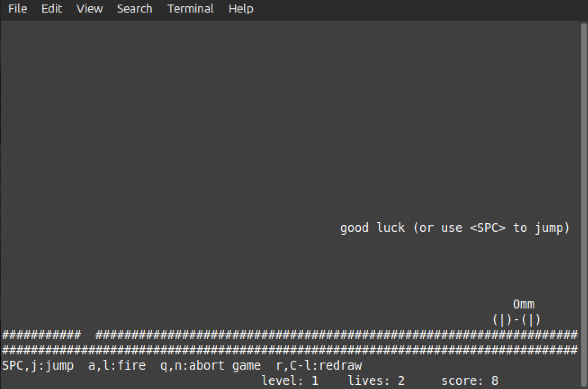Image resolution: width=588 pixels, height=389 pixels.
Task: Open the Edit menu
Action: point(52,9)
